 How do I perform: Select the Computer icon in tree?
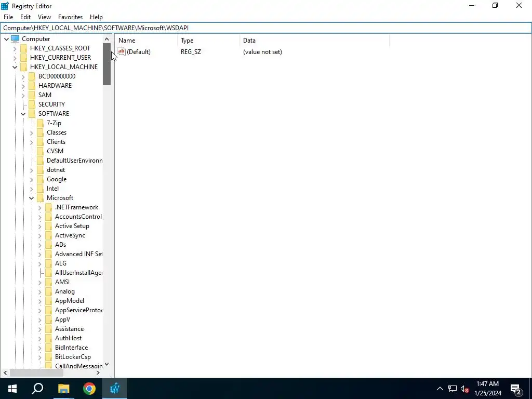tap(15, 38)
